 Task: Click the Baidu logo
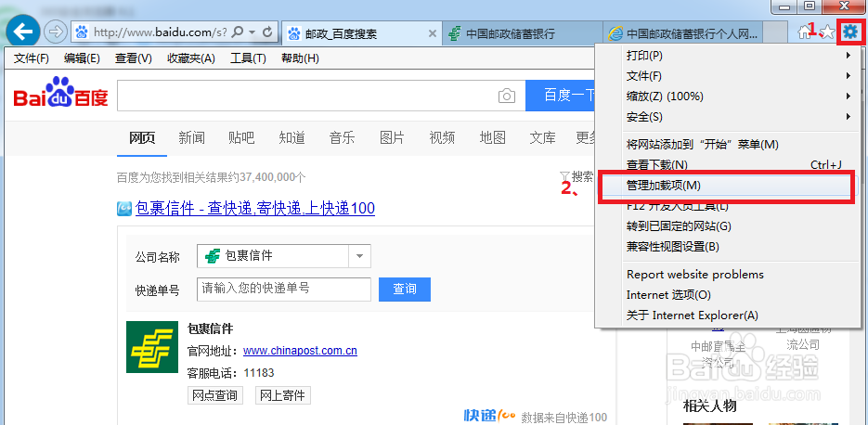tap(61, 93)
